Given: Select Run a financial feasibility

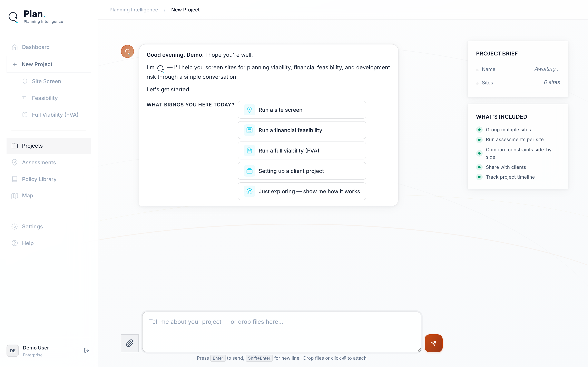Looking at the screenshot, I should (302, 130).
